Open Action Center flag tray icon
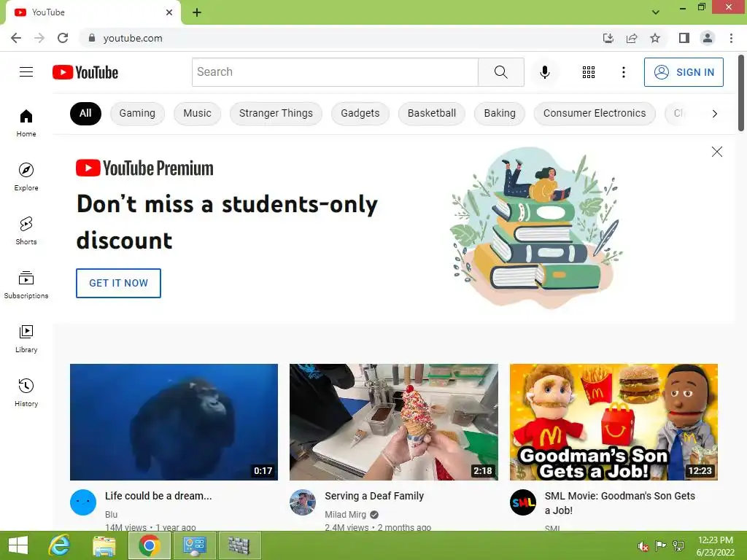The height and width of the screenshot is (560, 747). [660, 545]
